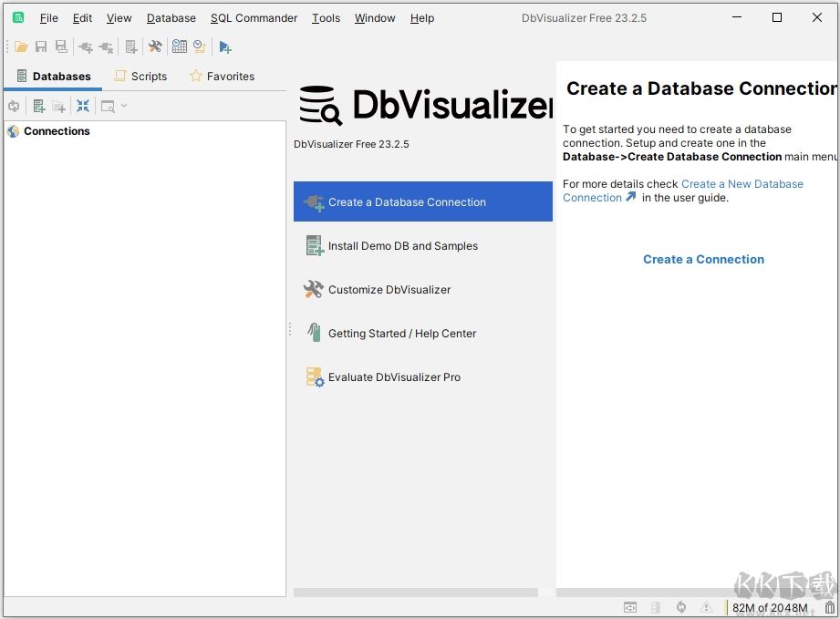Screen dimensions: 840x619
Task: Click the status bar window width icon
Action: click(630, 607)
